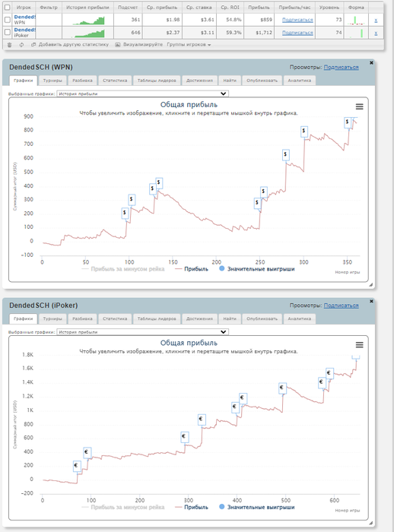Close the DendedSCH (WPN) panel
This screenshot has width=394, height=532.
(x=371, y=63)
